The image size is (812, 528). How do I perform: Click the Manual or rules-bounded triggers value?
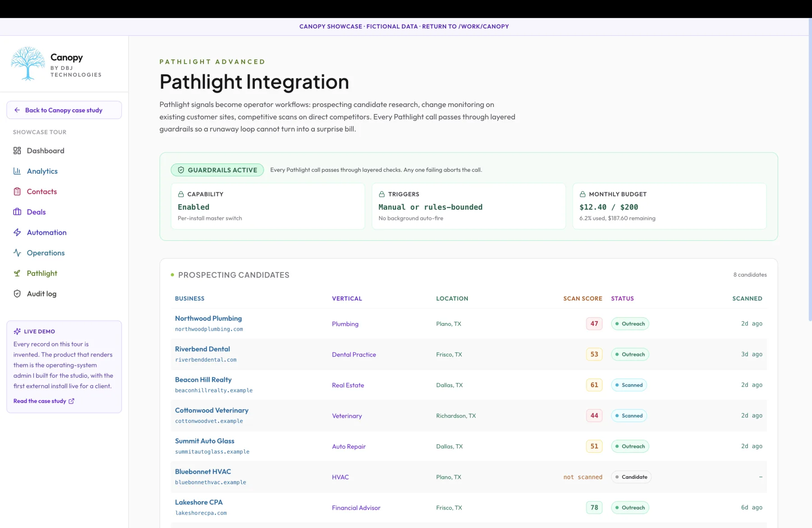click(430, 207)
